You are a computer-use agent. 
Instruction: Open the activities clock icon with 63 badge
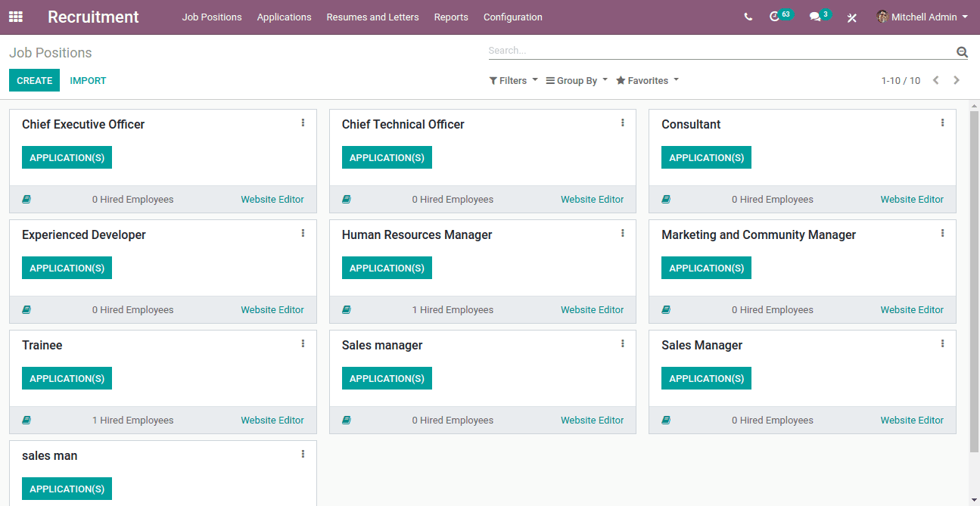click(x=774, y=17)
